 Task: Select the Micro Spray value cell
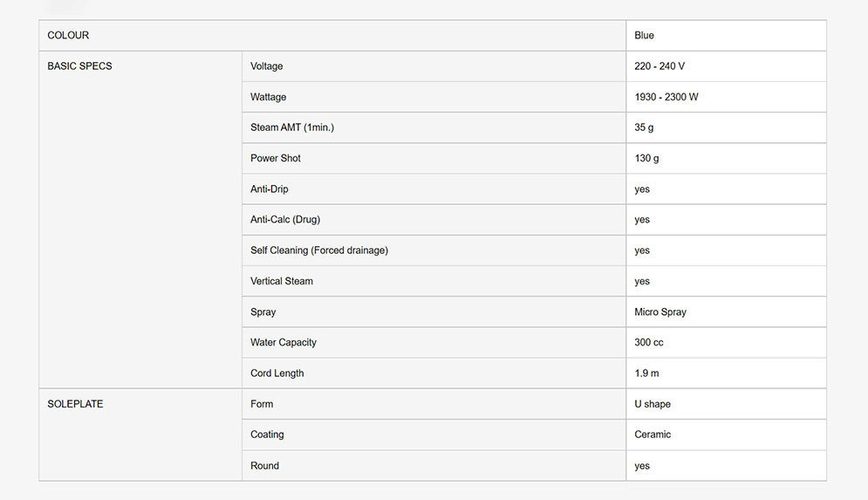click(x=660, y=312)
